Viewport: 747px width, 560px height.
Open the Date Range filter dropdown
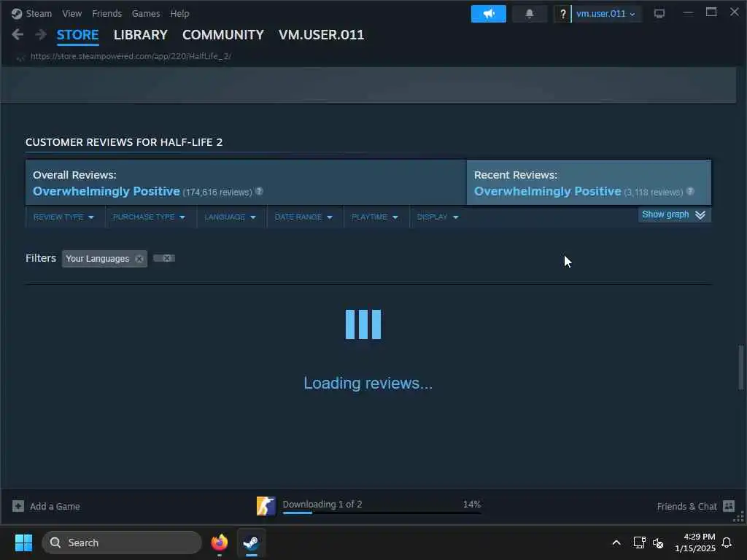pyautogui.click(x=303, y=217)
